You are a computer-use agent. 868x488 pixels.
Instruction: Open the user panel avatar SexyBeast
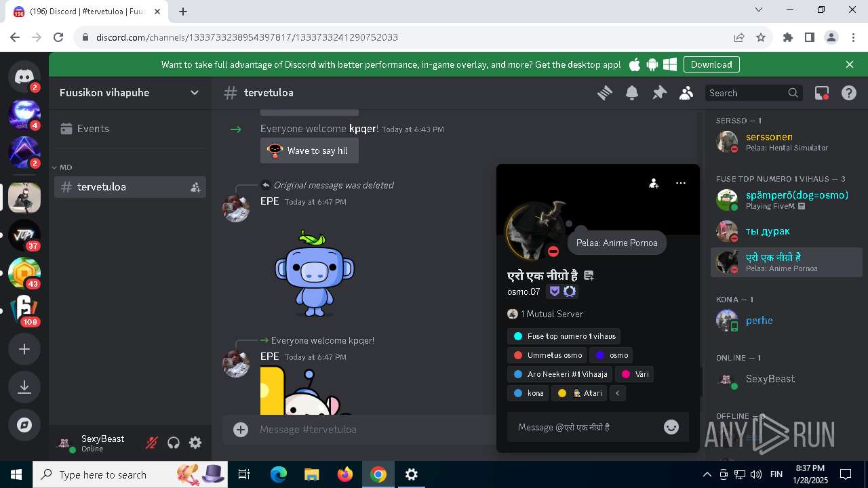[x=65, y=443]
